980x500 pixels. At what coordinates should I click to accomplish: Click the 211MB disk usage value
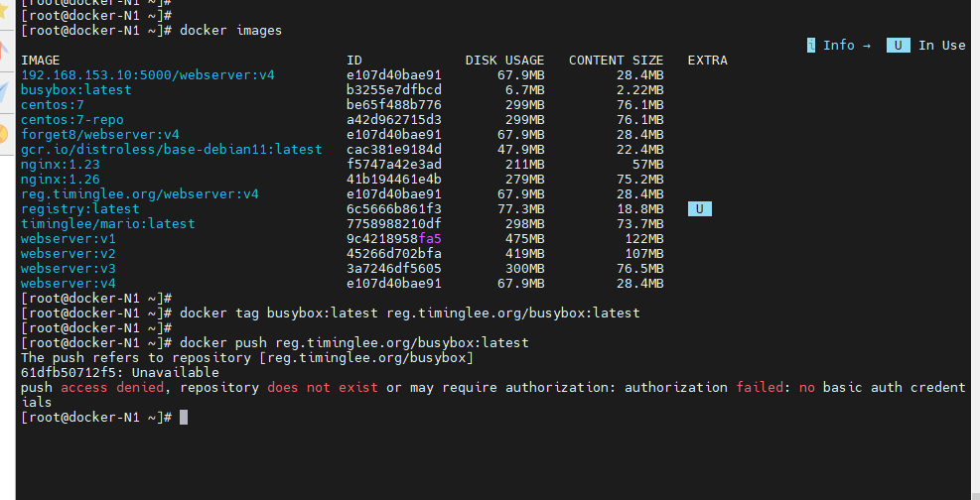point(525,164)
